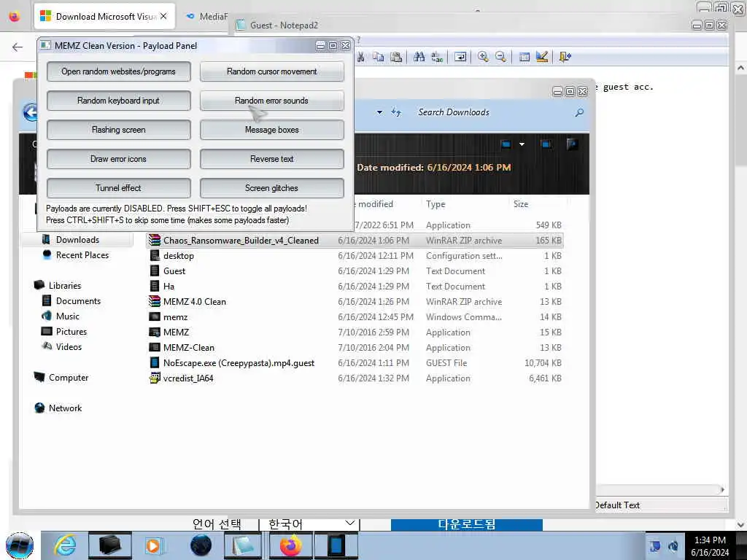The height and width of the screenshot is (560, 747).
Task: Open the 한국어 language dropdown
Action: pos(310,524)
